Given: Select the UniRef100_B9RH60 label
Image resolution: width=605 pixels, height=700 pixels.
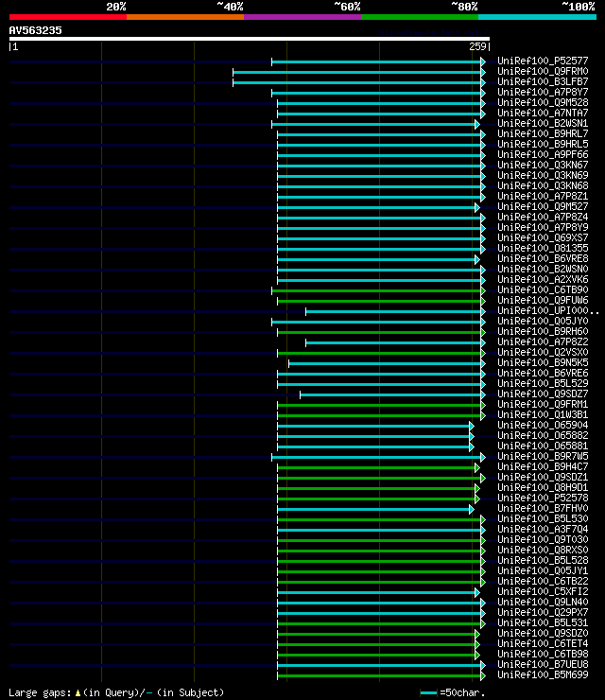Looking at the screenshot, I should coord(543,332).
